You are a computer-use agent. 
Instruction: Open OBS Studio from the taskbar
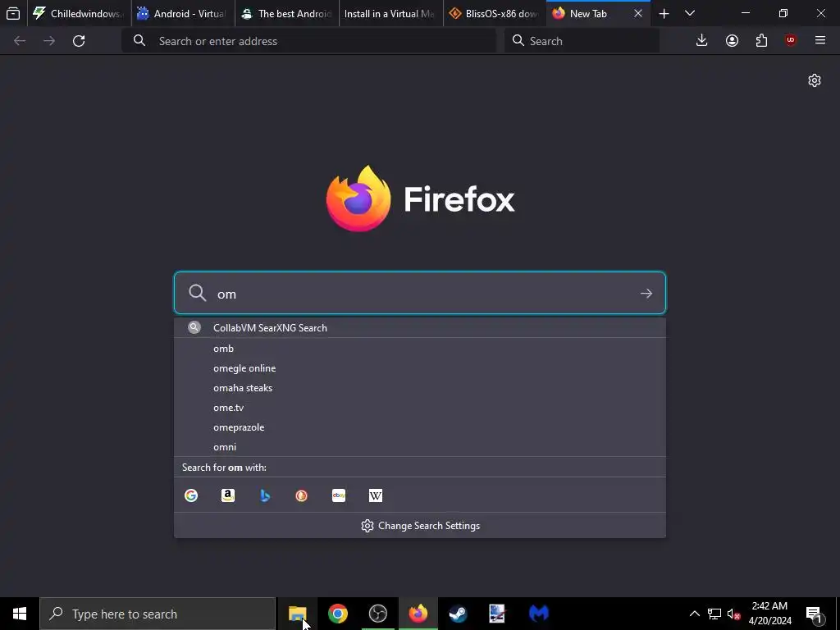click(378, 614)
